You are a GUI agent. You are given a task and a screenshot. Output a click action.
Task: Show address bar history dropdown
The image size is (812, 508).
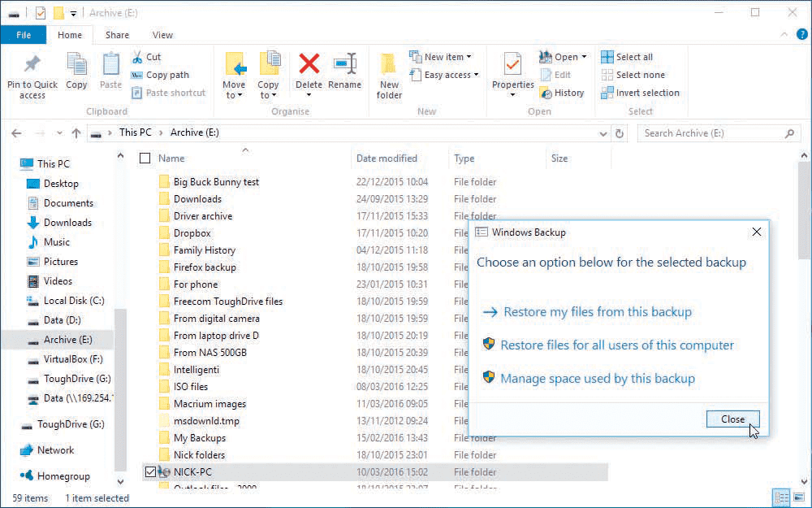603,133
